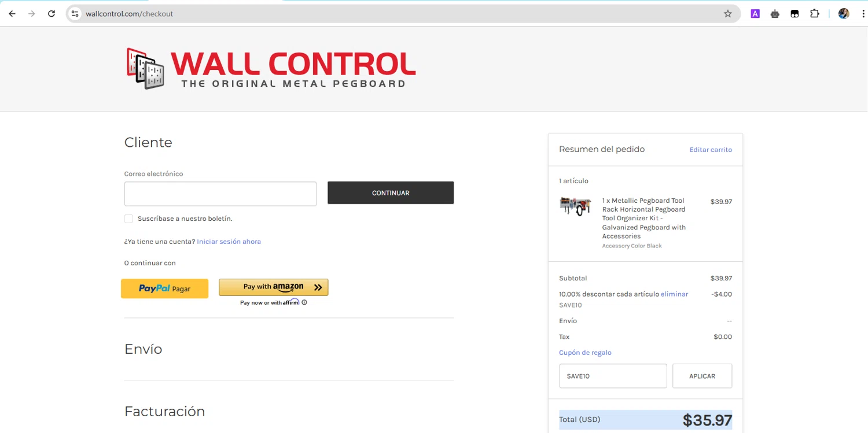This screenshot has height=433, width=868.
Task: Open the Iniciar sesión ahora link
Action: click(x=229, y=242)
